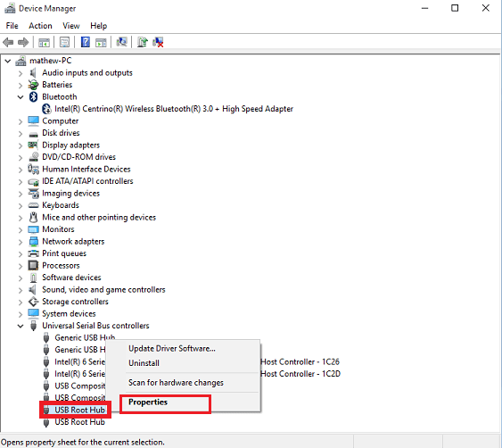502x448 pixels.
Task: Open the View menu
Action: [x=71, y=26]
